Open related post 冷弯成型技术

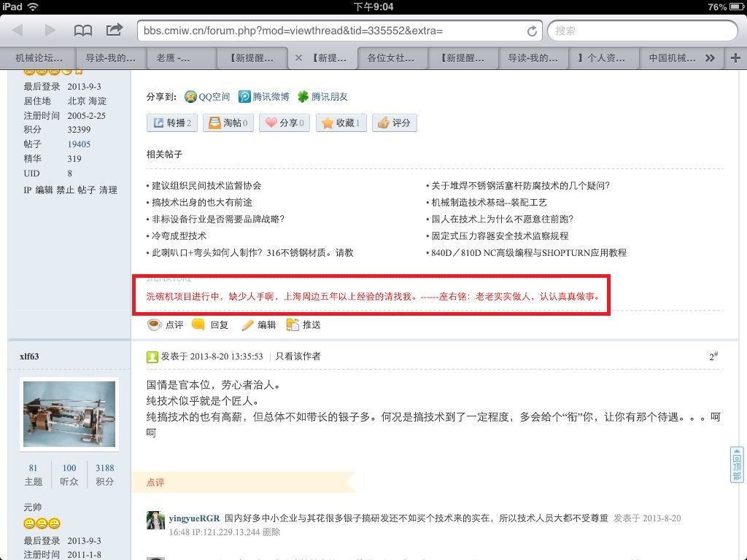pyautogui.click(x=179, y=236)
